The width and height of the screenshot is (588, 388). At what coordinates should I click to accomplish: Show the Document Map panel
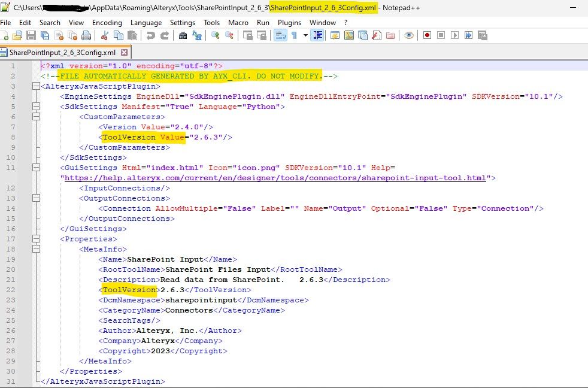click(x=348, y=35)
